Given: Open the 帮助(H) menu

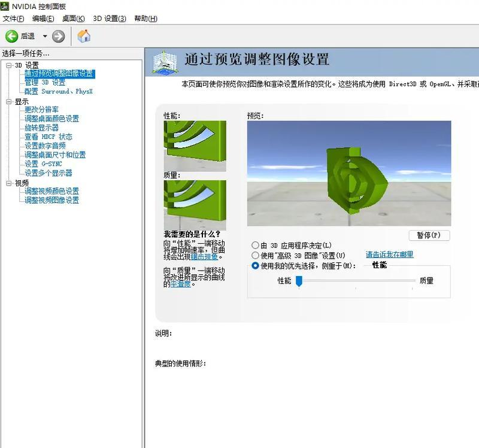Looking at the screenshot, I should click(x=145, y=19).
